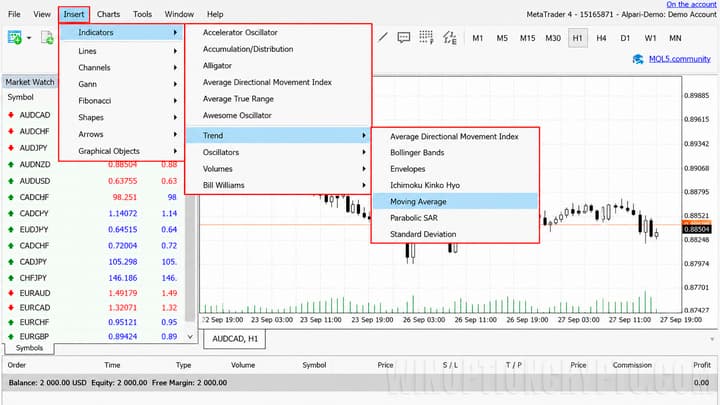Open the File menu
This screenshot has height=405, width=720.
pos(14,14)
